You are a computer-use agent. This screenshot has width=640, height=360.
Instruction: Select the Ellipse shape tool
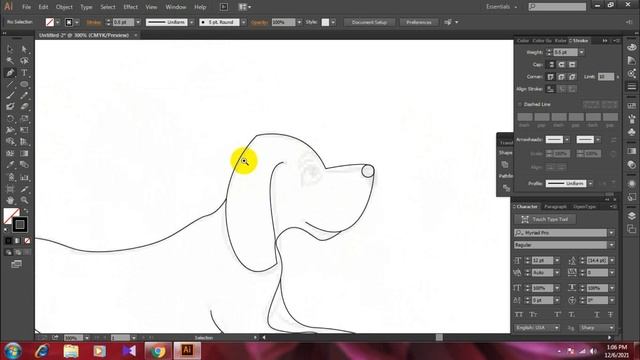[24, 84]
